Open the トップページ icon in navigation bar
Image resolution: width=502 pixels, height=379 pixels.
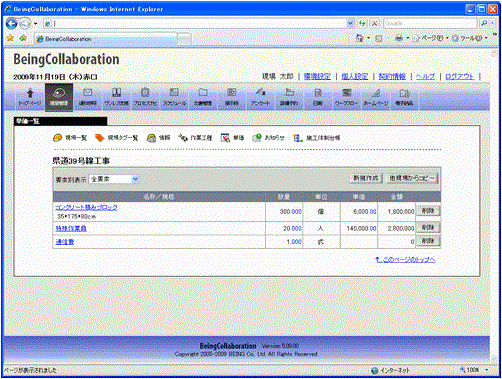pos(30,97)
